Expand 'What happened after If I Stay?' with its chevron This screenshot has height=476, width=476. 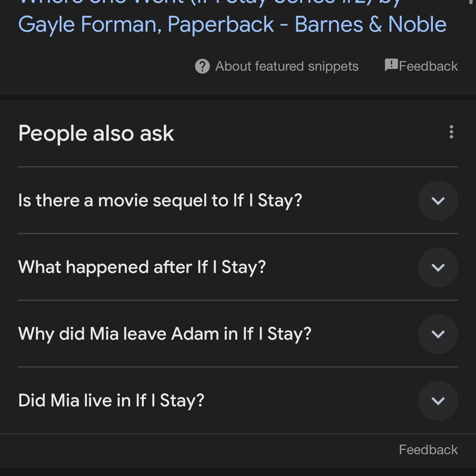pyautogui.click(x=438, y=268)
